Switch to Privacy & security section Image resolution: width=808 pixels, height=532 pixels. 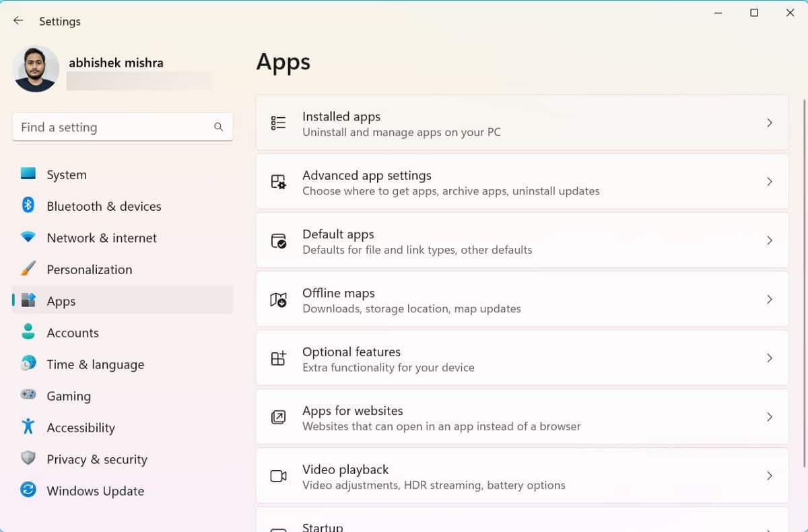tap(96, 459)
